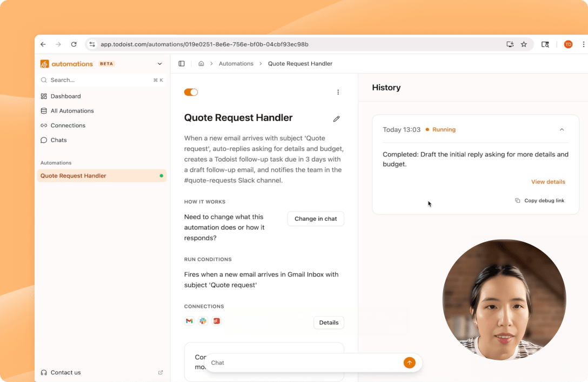The width and height of the screenshot is (588, 382).
Task: Send the chat message with the orange arrow
Action: pos(410,363)
